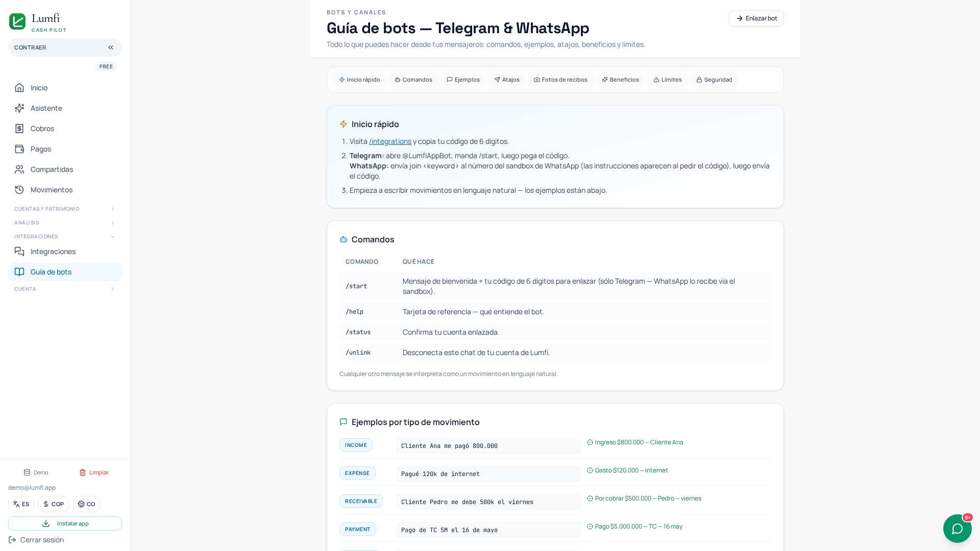Image resolution: width=980 pixels, height=551 pixels.
Task: Click example 'Pago de TC 5M el 16 de mayo'
Action: [488, 530]
